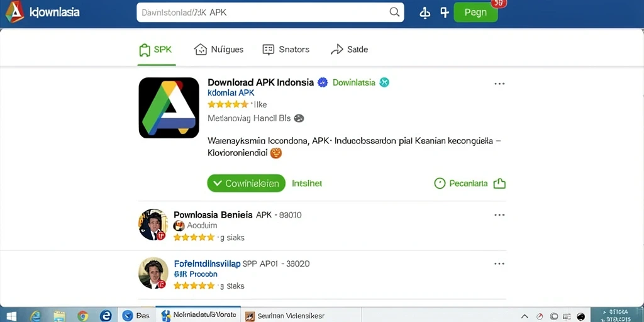Viewport: 644px width, 322px height.
Task: Click the teal X badge beside Dowinlatsia
Action: pos(384,82)
